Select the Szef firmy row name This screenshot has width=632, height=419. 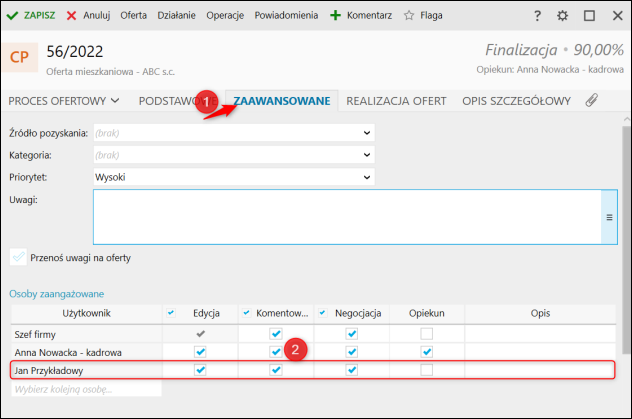coord(35,334)
